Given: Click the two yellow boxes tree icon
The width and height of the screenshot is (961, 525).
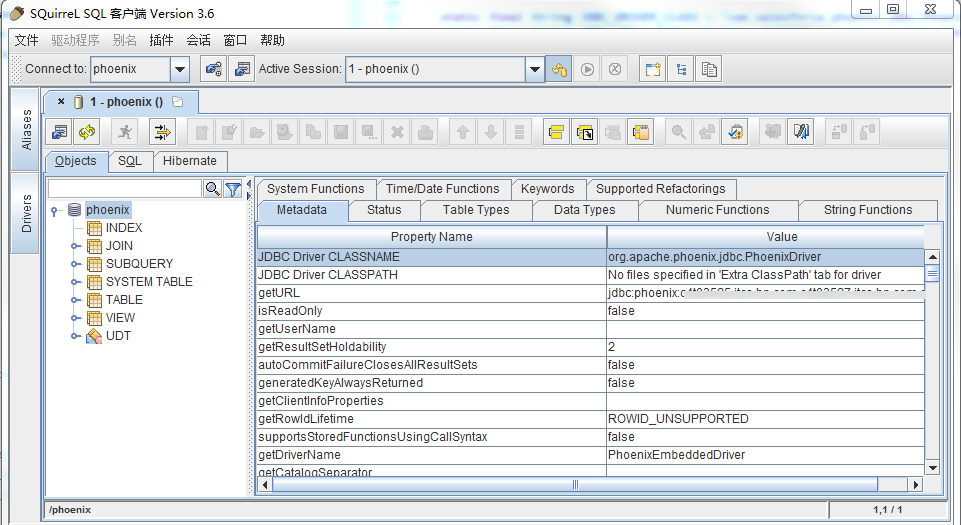Looking at the screenshot, I should point(556,132).
